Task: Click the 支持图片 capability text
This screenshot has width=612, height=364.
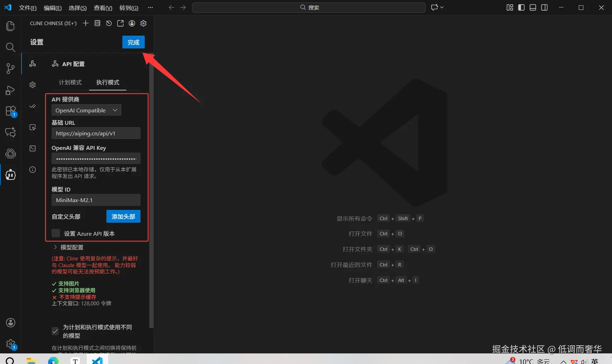Action: [x=69, y=283]
